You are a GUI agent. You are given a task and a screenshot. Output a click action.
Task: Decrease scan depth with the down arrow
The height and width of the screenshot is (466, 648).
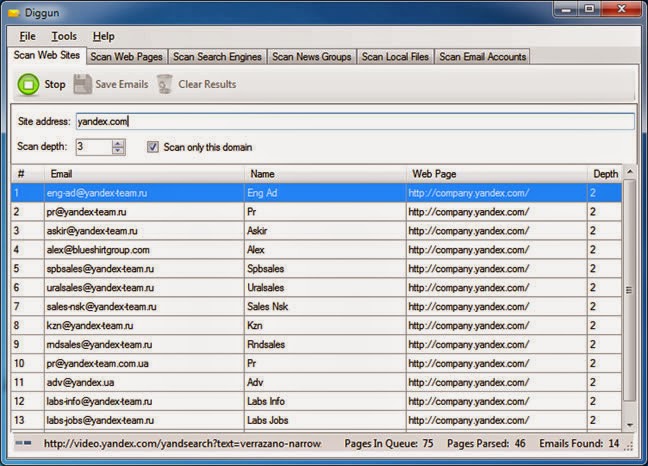[x=118, y=151]
